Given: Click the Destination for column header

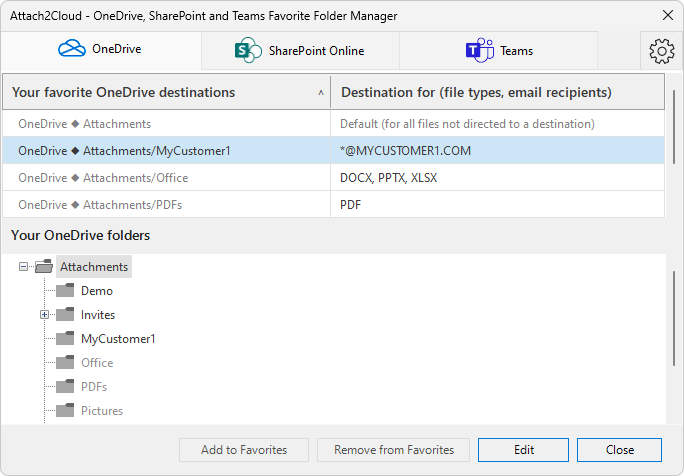Looking at the screenshot, I should coord(498,92).
